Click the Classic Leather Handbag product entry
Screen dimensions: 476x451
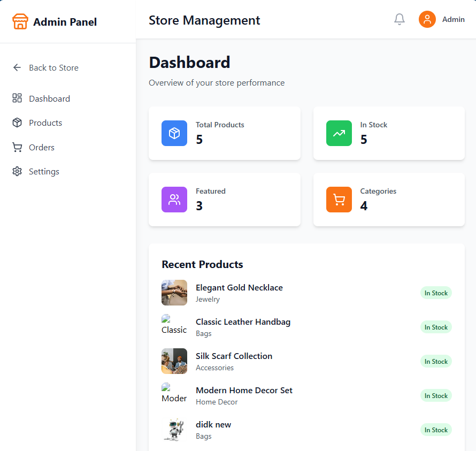[x=243, y=322]
